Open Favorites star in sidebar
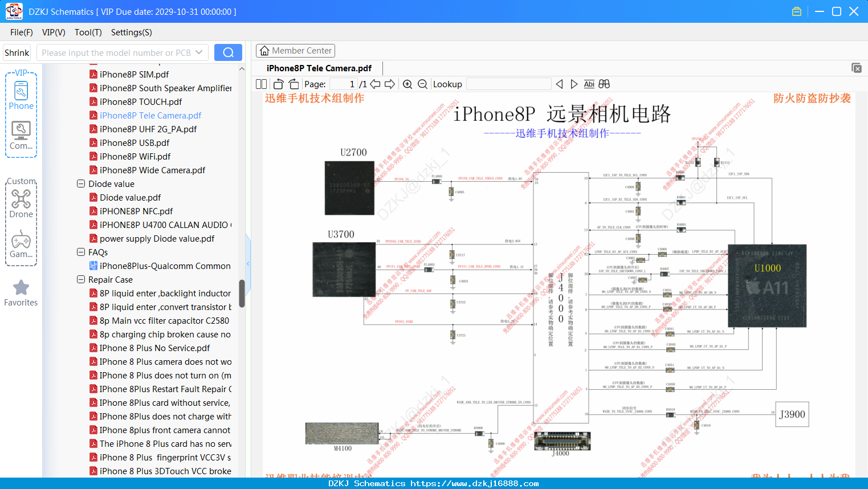Image resolution: width=868 pixels, height=489 pixels. (x=21, y=293)
